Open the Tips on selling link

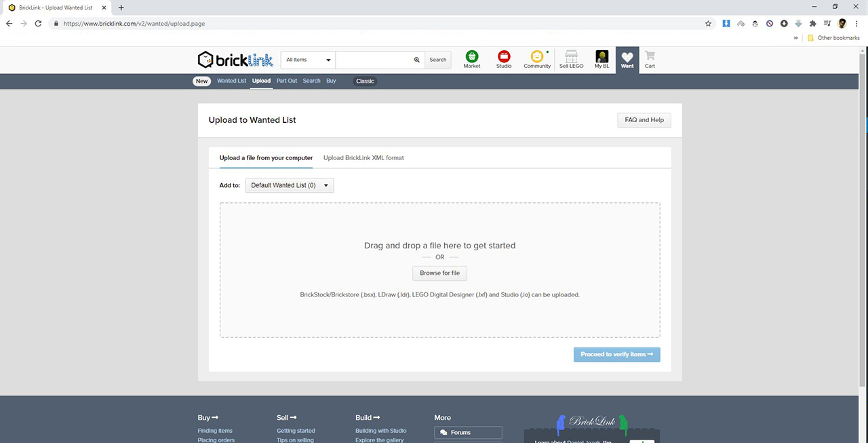coord(295,440)
